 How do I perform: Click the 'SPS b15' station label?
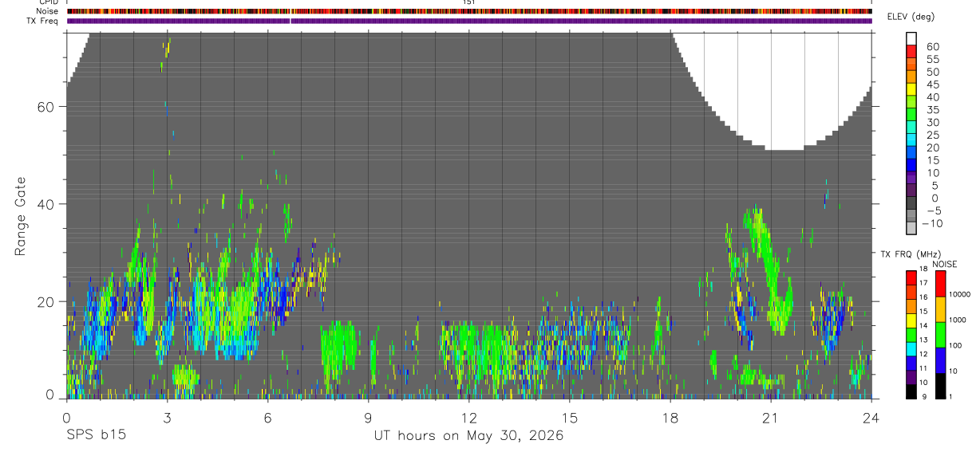(96, 436)
